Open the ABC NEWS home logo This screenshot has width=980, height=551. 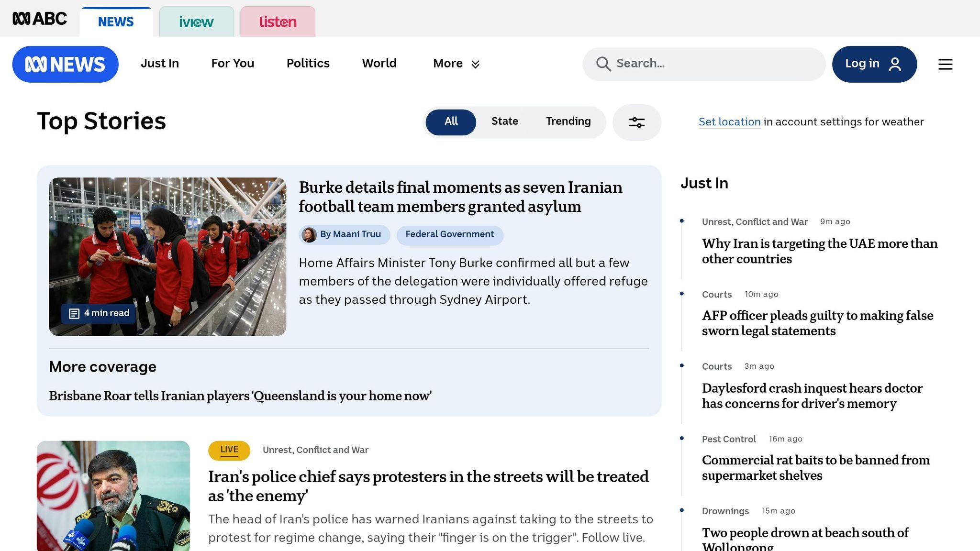click(65, 64)
